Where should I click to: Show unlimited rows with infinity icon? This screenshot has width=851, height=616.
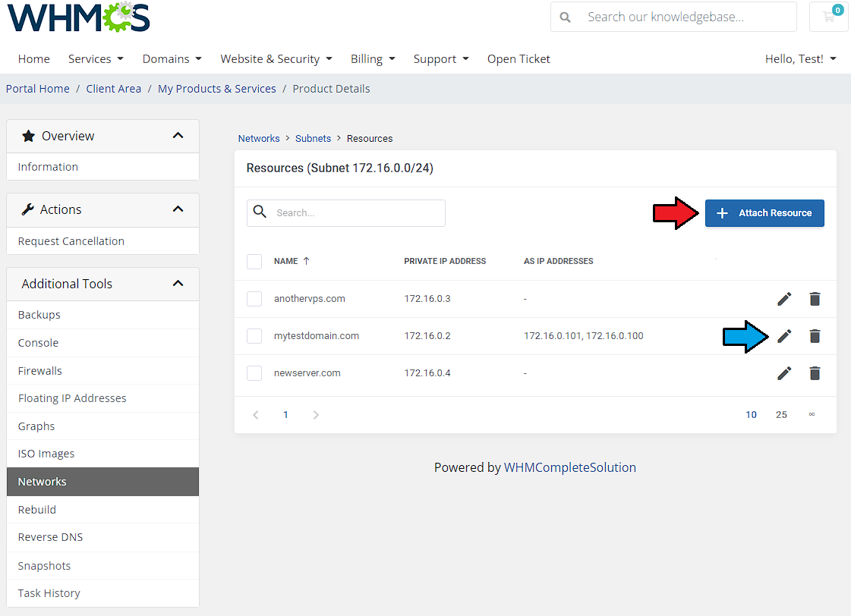pyautogui.click(x=812, y=414)
